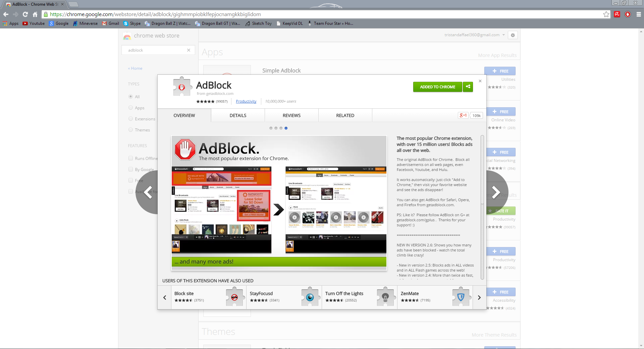Screen dimensions: 644x349
Task: Open More App Results link
Action: tap(497, 55)
